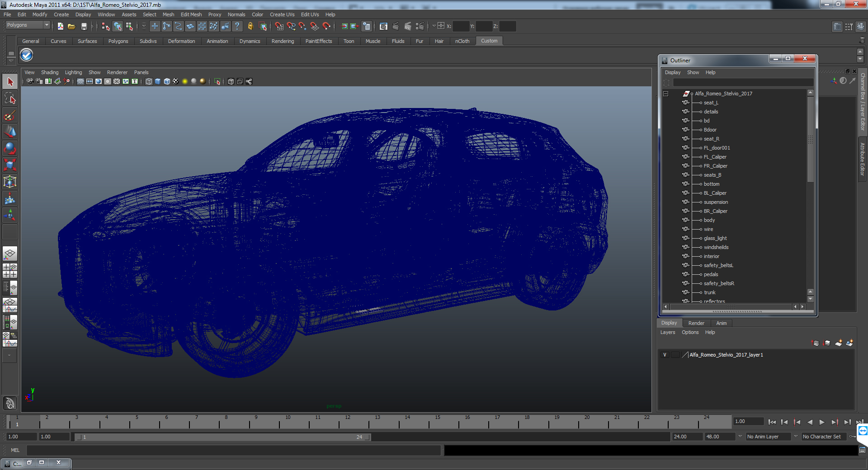Screen dimensions: 868x470
Task: Create a new empty display layer
Action: coord(838,343)
